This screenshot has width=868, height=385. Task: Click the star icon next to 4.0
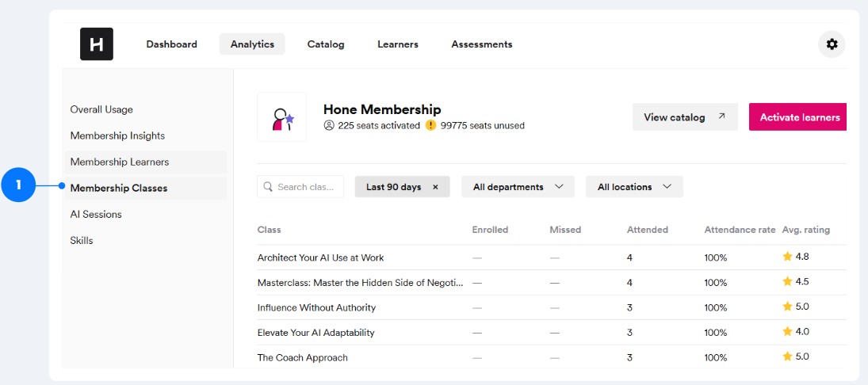787,331
